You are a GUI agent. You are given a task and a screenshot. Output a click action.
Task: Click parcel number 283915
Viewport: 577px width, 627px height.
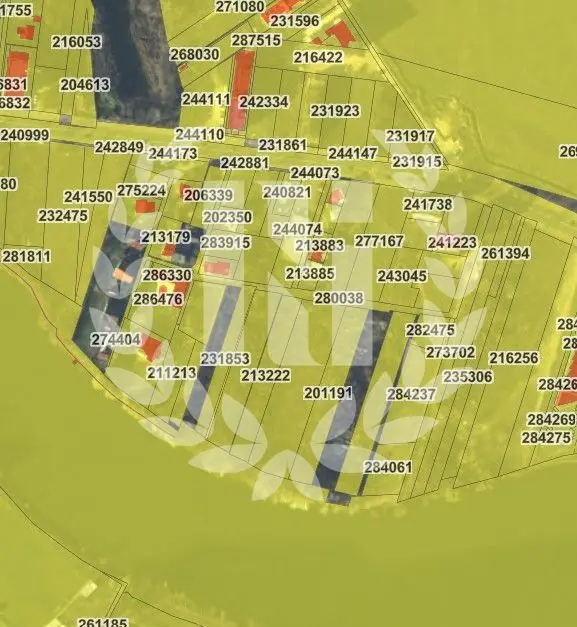[x=226, y=242]
